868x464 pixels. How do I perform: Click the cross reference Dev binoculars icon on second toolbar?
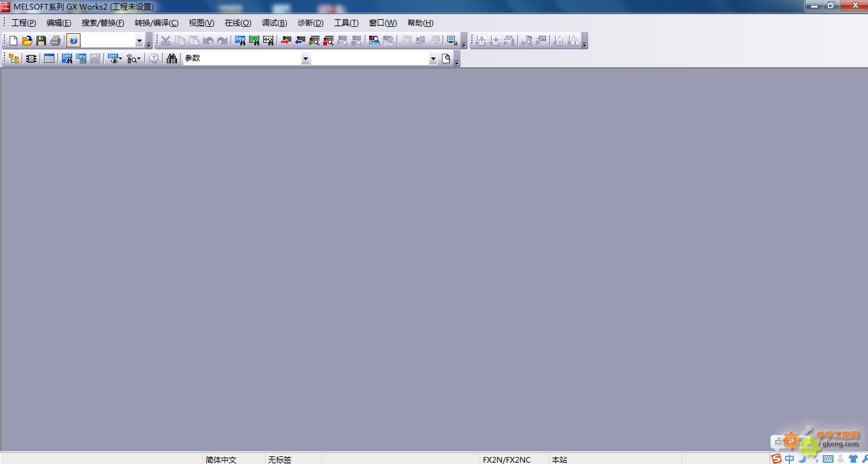[67, 59]
